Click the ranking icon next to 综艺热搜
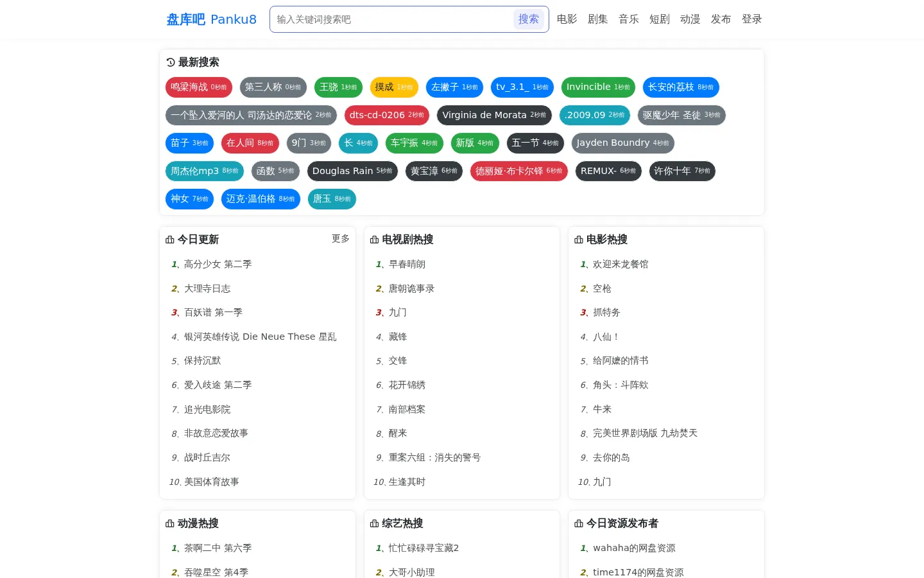The image size is (924, 578). click(x=375, y=523)
